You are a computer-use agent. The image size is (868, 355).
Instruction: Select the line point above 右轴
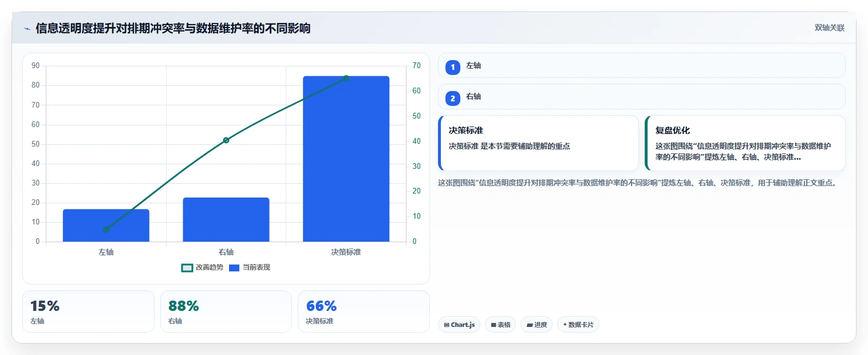click(226, 140)
